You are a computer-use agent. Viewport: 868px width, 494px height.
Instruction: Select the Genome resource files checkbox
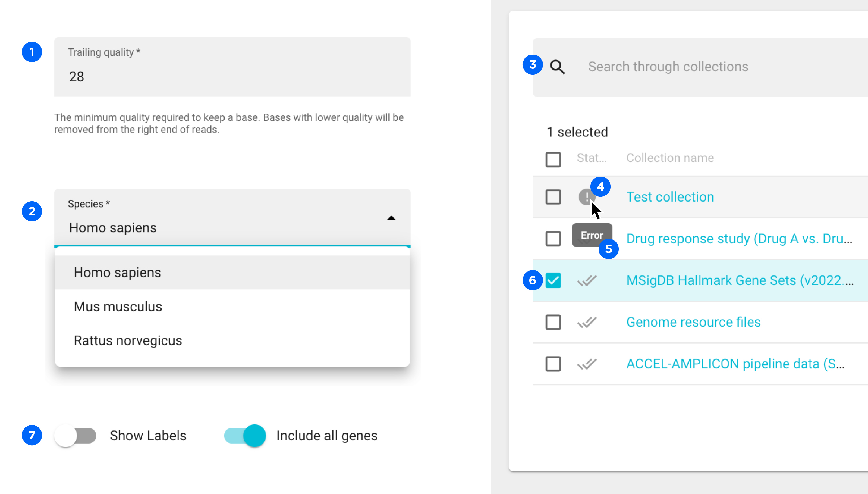(x=553, y=322)
